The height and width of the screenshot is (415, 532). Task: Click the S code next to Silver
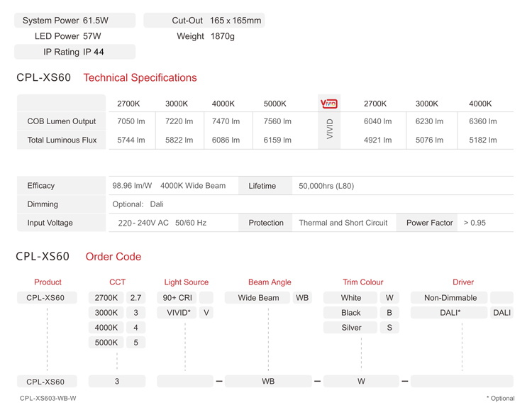pos(389,328)
